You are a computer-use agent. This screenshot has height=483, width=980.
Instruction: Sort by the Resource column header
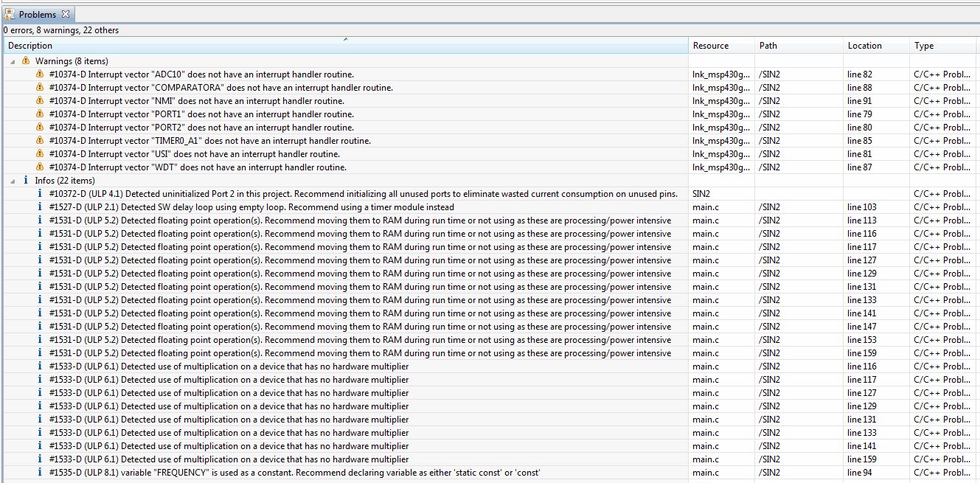[710, 46]
